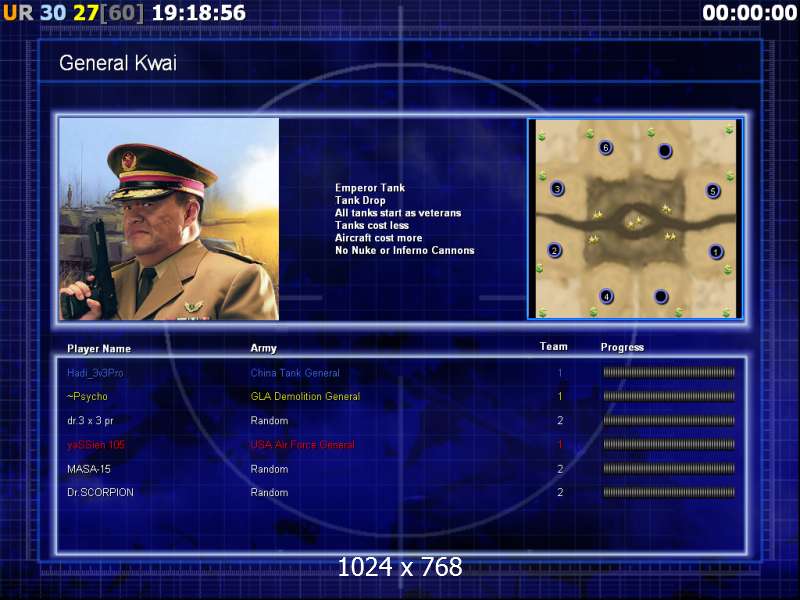Click the 'USA Air Force General' army entry
Viewport: 800px width, 600px height.
(x=303, y=445)
